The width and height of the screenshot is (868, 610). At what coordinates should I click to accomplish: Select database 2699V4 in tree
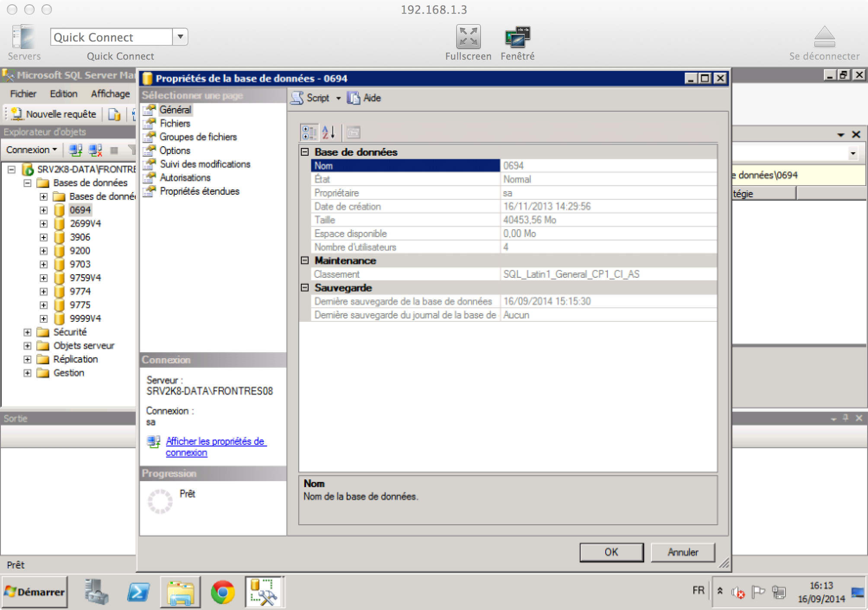pos(85,224)
